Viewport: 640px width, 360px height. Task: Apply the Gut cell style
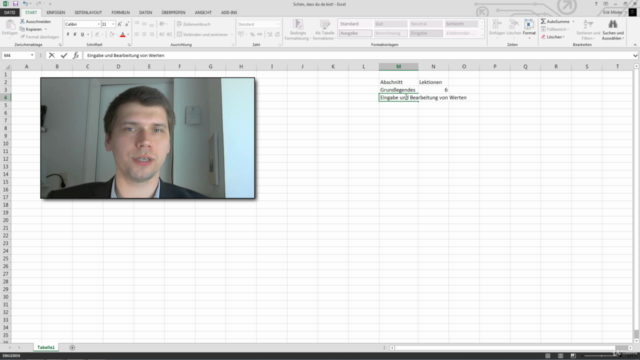coord(391,24)
